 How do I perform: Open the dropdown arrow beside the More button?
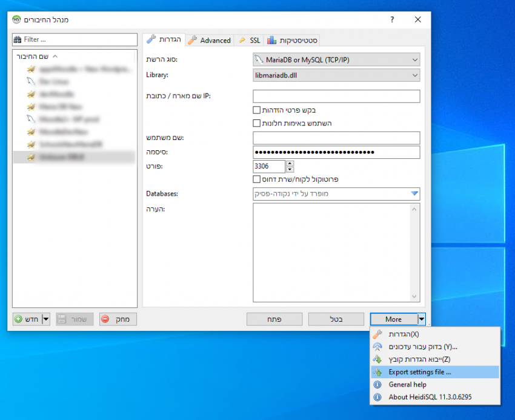coord(422,319)
